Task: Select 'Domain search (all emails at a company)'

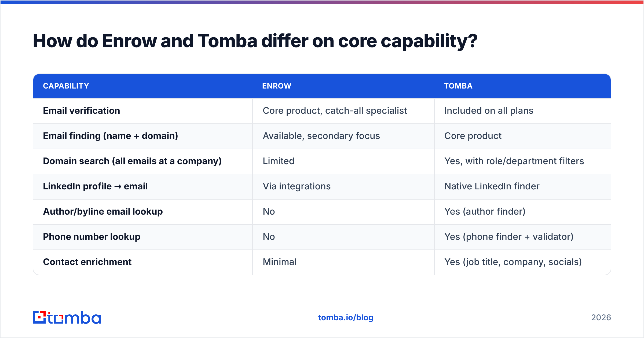Action: point(132,161)
